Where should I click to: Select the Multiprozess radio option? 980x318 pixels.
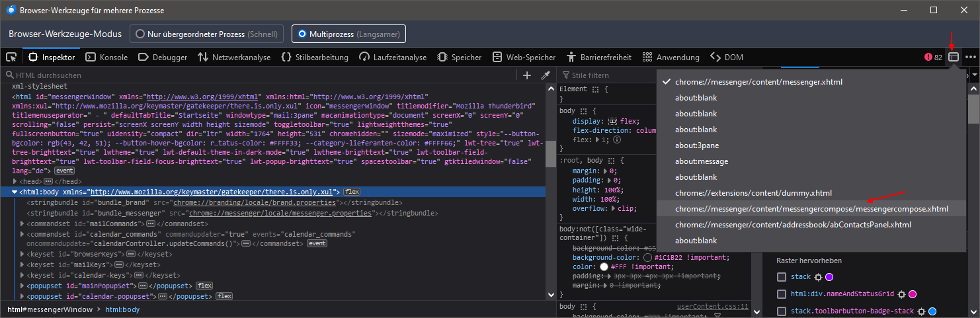[x=302, y=34]
